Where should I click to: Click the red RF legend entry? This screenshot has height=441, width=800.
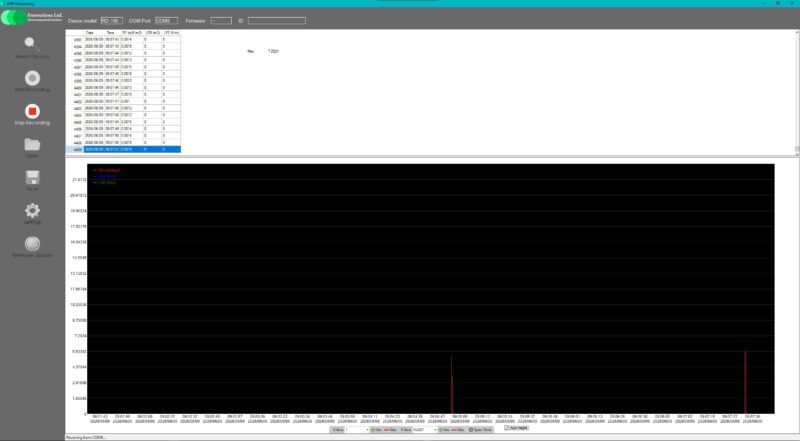click(107, 170)
